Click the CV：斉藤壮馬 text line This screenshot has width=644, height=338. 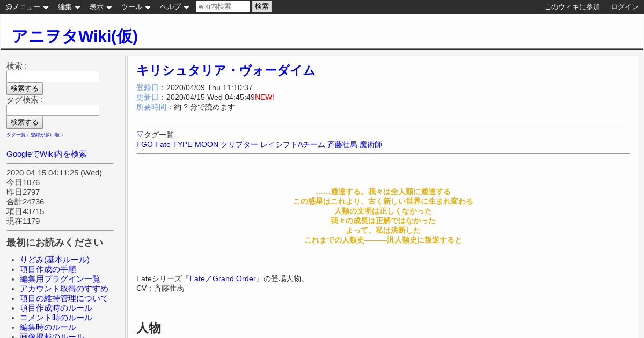[x=160, y=288]
